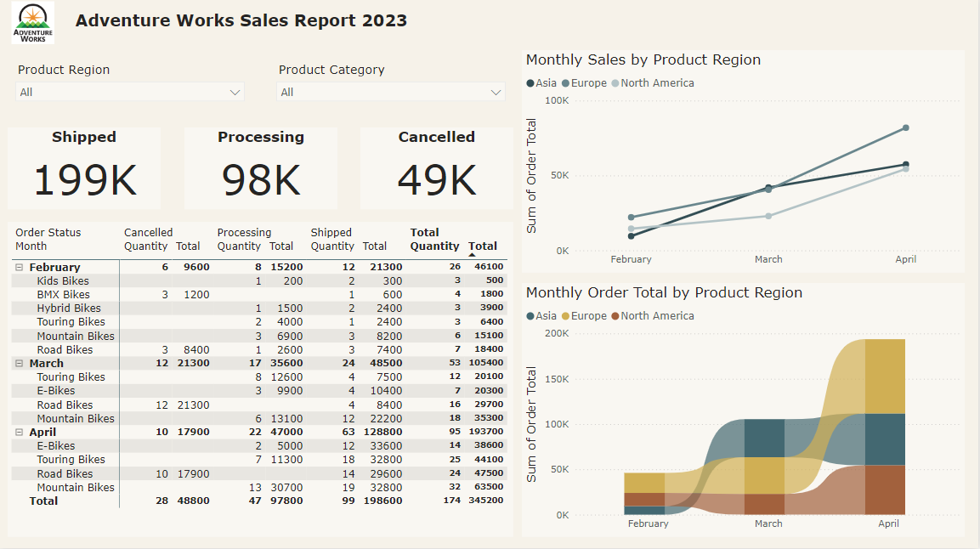Click Asia legend dot in Monthly Sales chart
The width and height of the screenshot is (980, 549).
530,83
